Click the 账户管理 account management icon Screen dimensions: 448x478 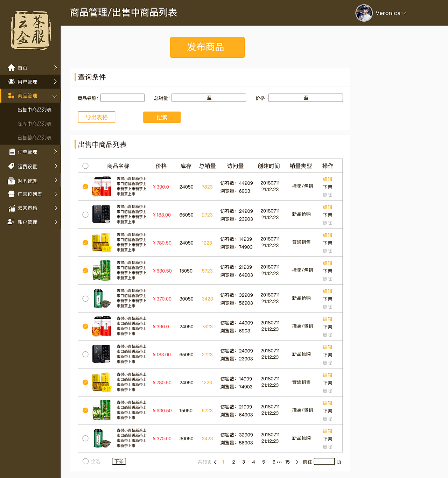[11, 222]
